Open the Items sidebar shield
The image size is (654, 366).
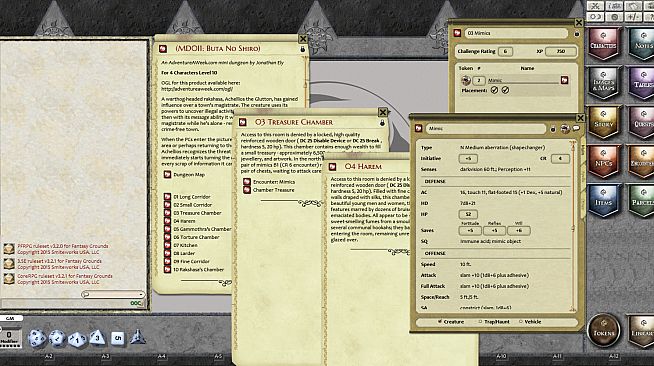603,201
